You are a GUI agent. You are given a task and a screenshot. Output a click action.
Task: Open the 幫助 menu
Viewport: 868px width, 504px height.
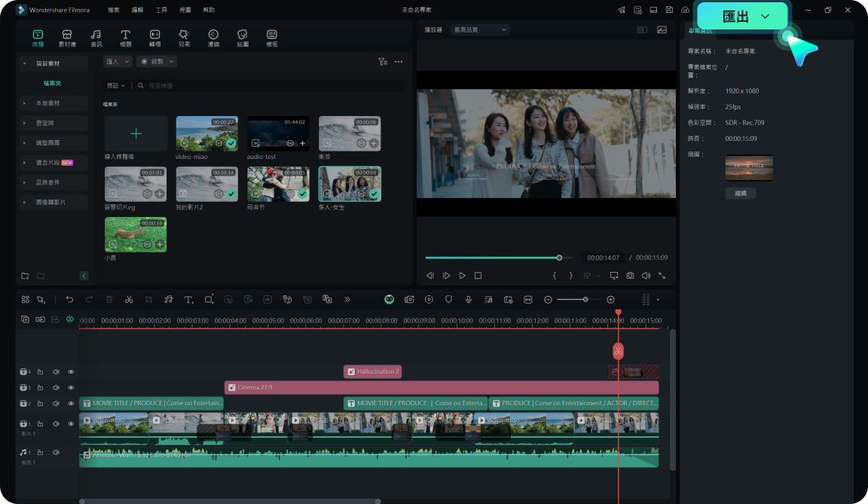[x=209, y=10]
